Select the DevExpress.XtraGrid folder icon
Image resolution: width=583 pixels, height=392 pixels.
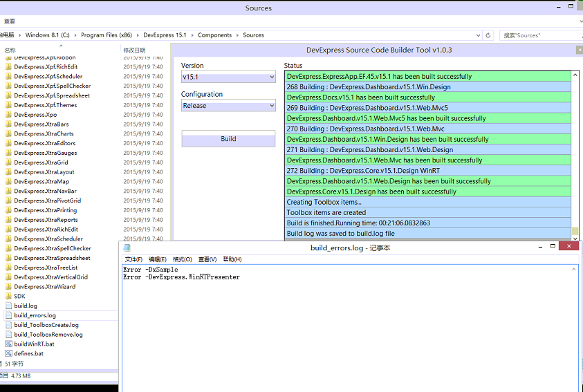[8, 162]
